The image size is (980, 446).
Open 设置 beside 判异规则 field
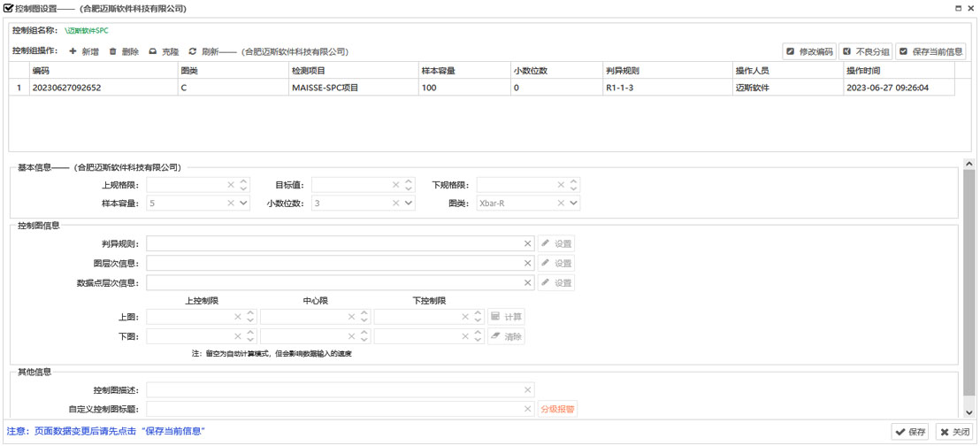click(x=556, y=243)
